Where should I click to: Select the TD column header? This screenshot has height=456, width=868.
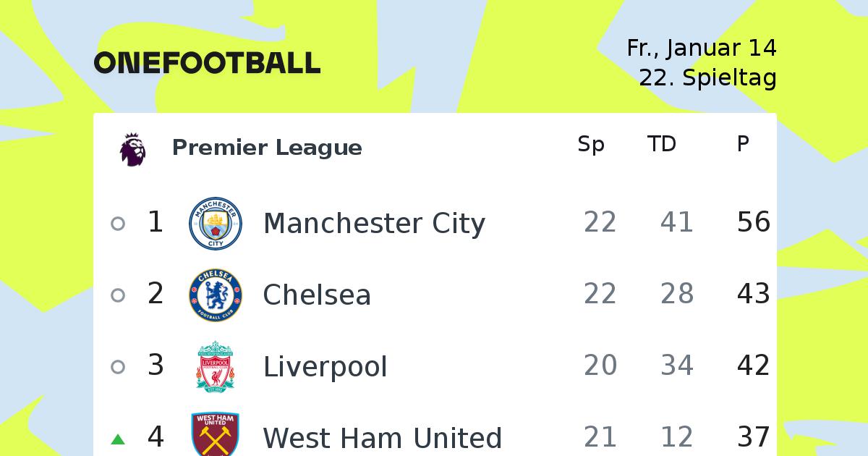[662, 145]
